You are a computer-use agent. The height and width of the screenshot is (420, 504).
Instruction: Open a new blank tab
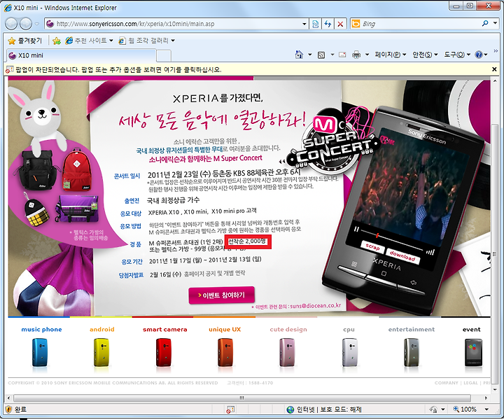pos(164,55)
